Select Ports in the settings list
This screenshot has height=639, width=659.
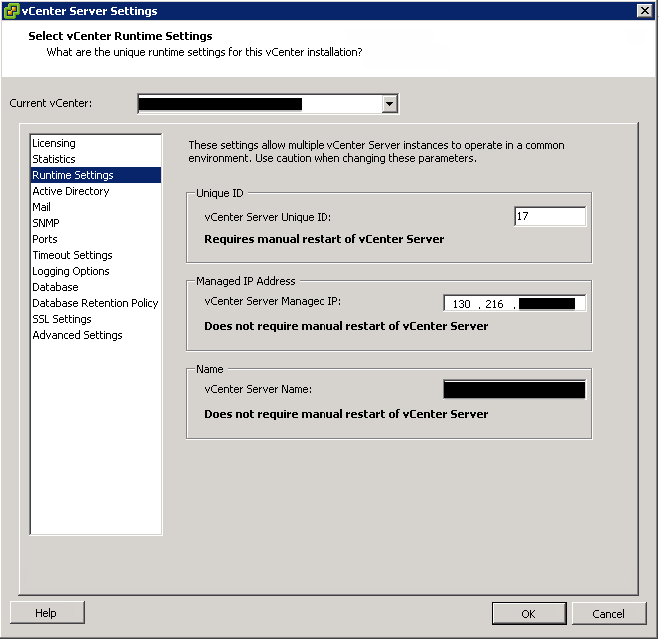pyautogui.click(x=45, y=239)
